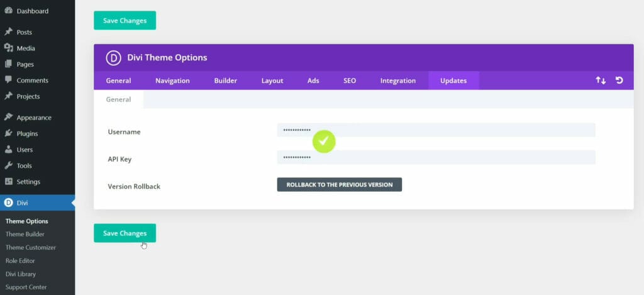The image size is (644, 295).
Task: Click the Dashboard gauge icon in sidebar
Action: pos(8,11)
